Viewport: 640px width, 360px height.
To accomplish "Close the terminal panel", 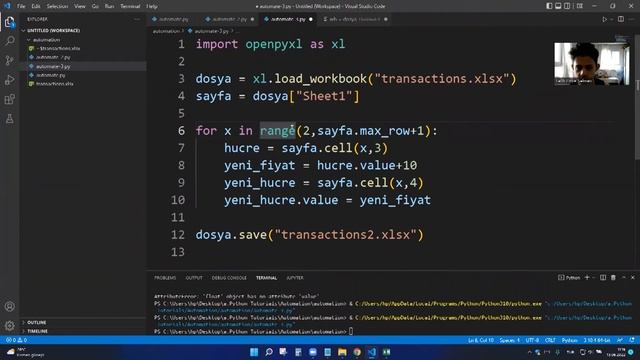I will pos(633,278).
